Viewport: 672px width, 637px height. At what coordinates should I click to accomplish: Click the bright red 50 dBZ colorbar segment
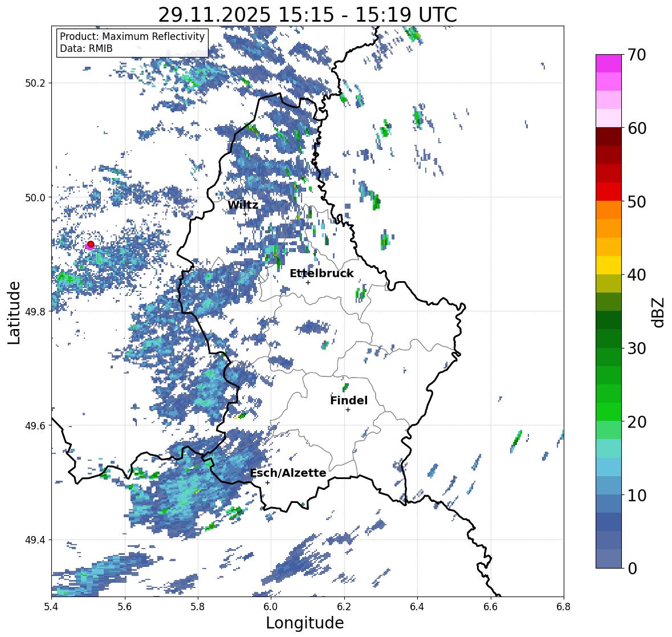pyautogui.click(x=609, y=192)
